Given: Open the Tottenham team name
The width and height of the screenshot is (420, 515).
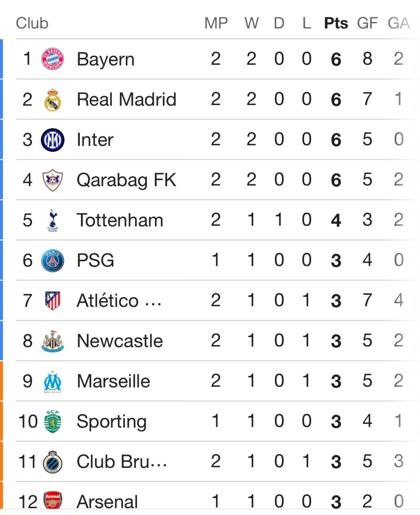Looking at the screenshot, I should pos(120,220).
